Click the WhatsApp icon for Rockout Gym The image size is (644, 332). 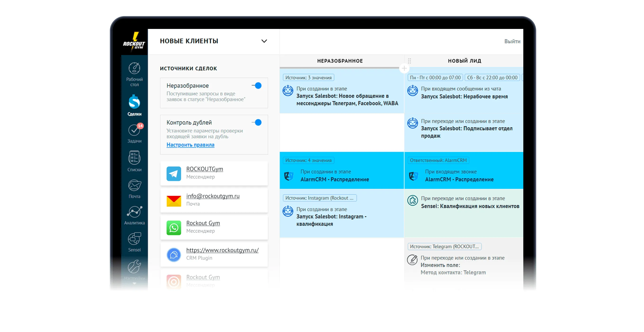[x=174, y=227]
